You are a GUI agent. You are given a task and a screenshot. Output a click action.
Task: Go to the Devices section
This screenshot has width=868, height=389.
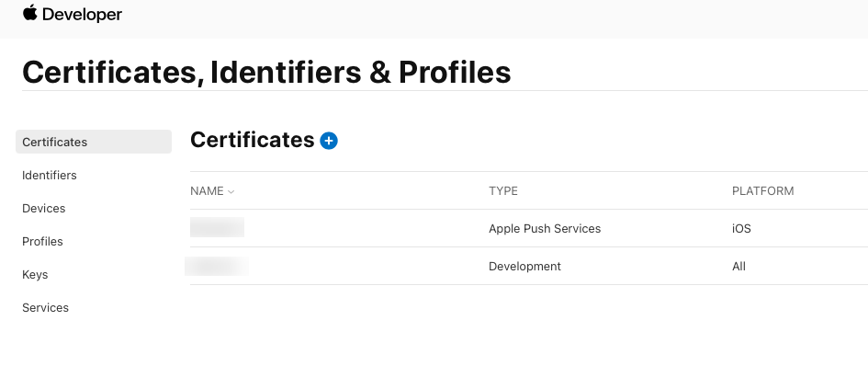tap(44, 209)
